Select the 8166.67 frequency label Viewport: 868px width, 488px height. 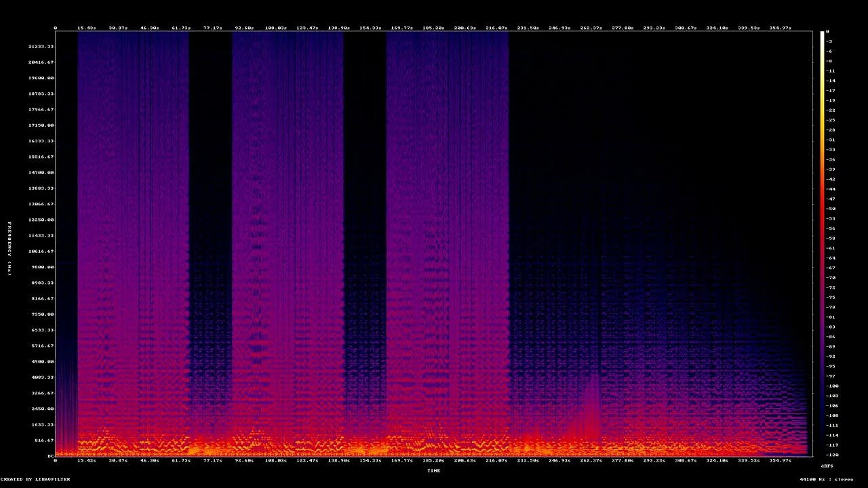tap(43, 298)
